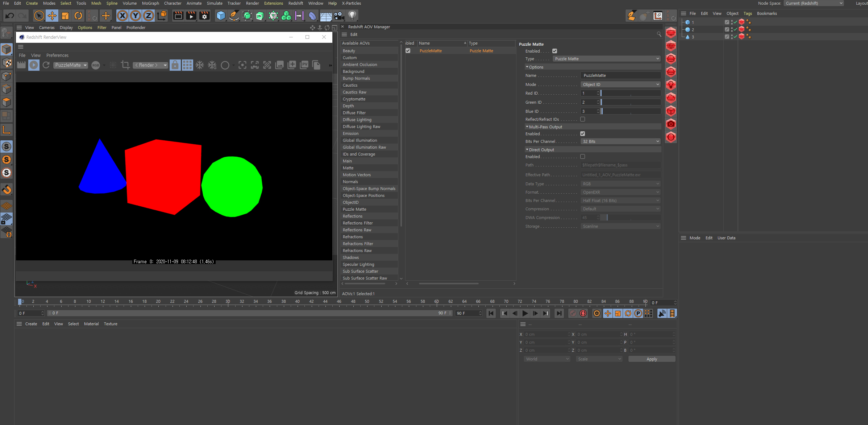Collapse the Direct Output section
The width and height of the screenshot is (868, 425).
point(527,150)
